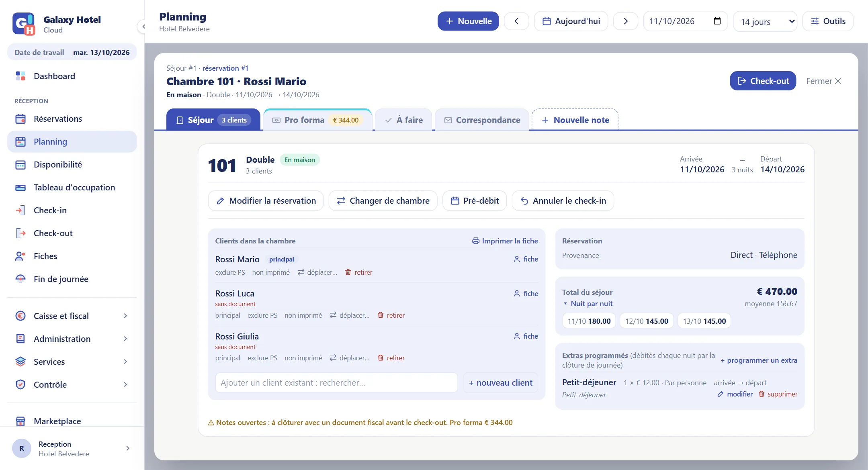
Task: Open Tableau d'occupation in the sidebar
Action: (x=72, y=188)
